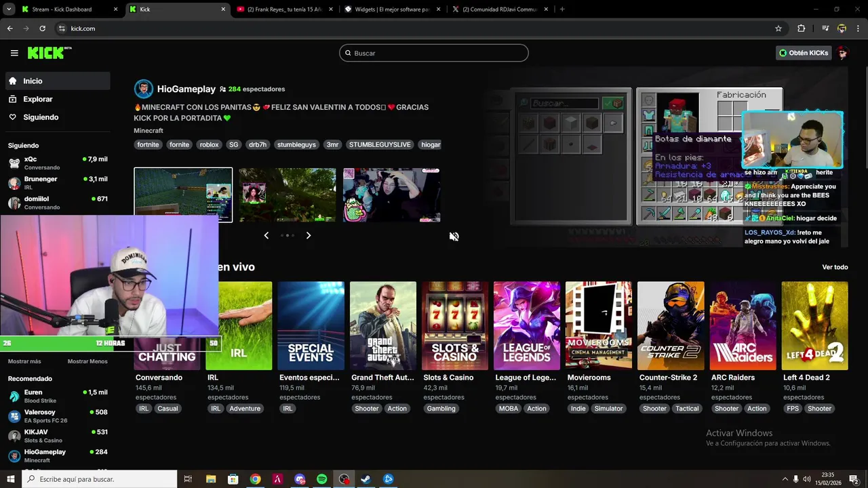Open ARC Raiders category card
868x488 pixels.
pos(743,326)
